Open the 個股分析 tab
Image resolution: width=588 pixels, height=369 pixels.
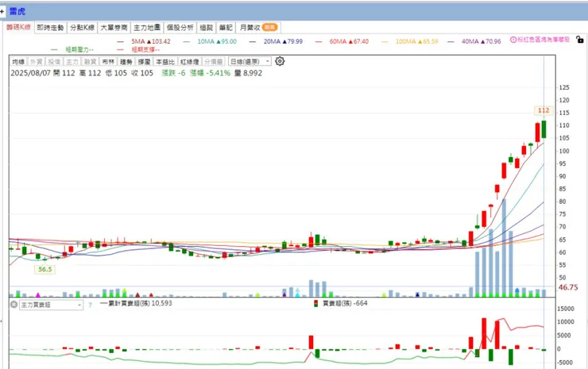[180, 27]
